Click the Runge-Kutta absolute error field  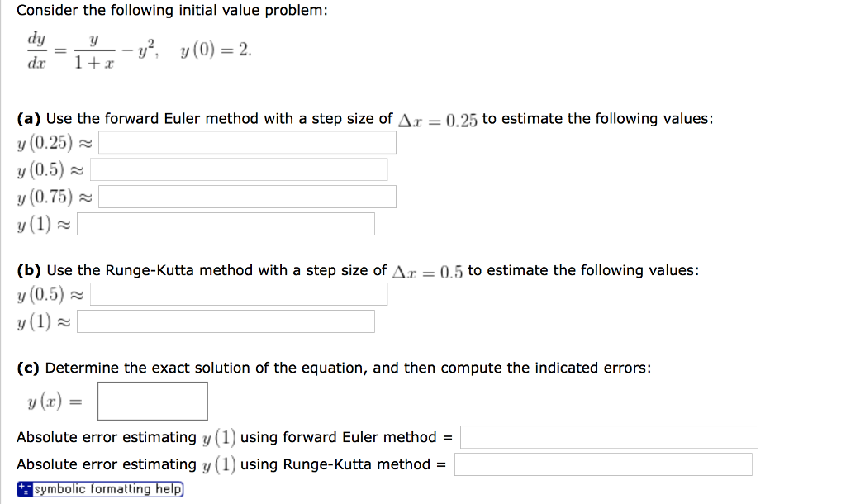point(602,464)
